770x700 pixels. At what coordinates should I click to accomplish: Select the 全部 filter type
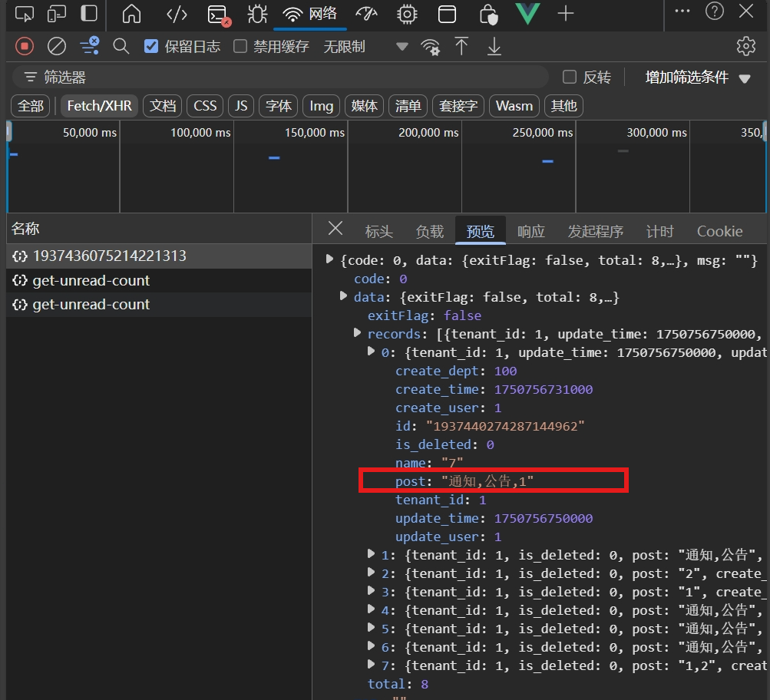pos(31,106)
